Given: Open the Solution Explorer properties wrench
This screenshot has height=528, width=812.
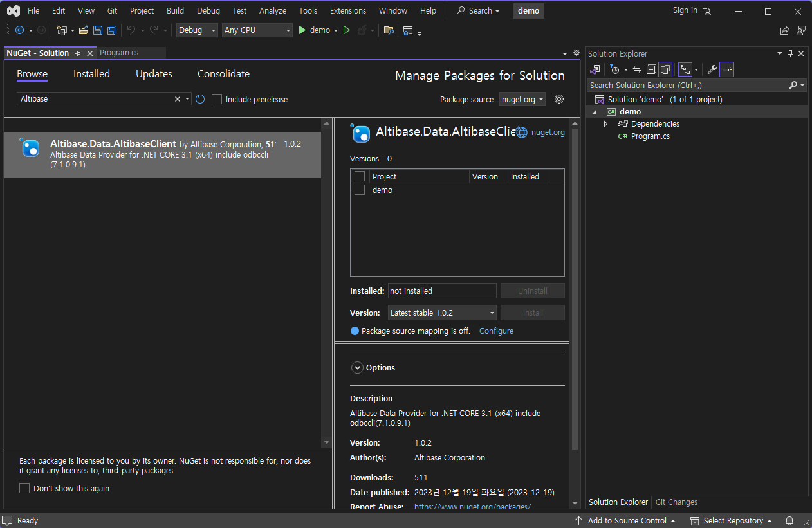Looking at the screenshot, I should click(x=712, y=69).
